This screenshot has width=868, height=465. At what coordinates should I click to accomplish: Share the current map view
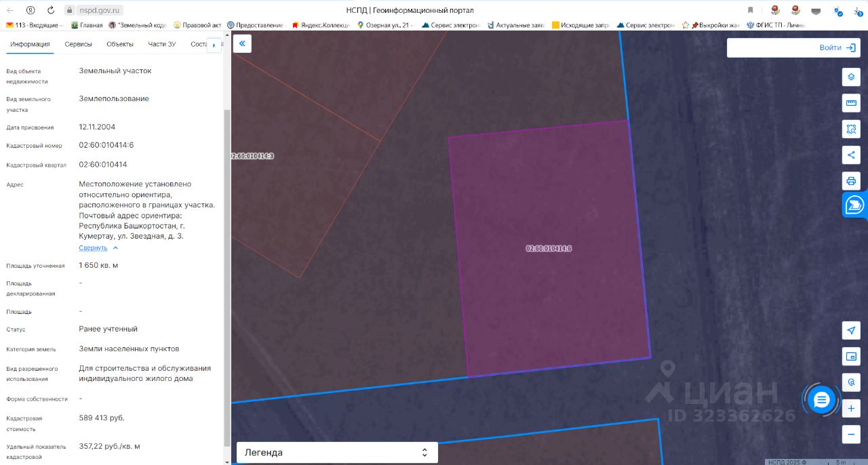[x=851, y=155]
